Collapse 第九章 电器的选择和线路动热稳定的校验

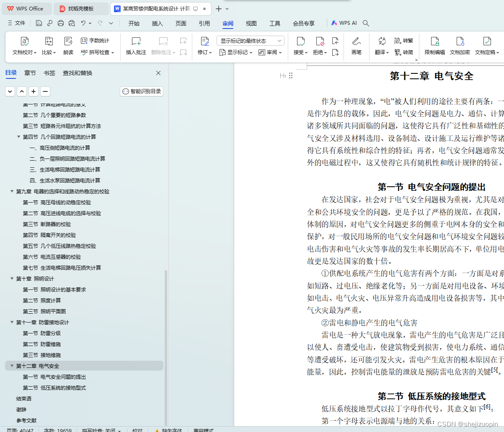pyautogui.click(x=12, y=191)
